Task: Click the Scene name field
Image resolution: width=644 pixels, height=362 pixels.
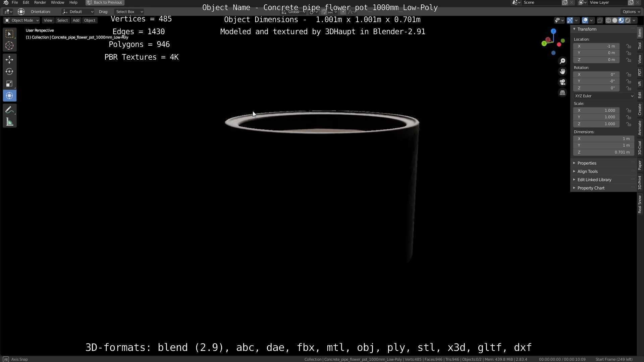Action: pyautogui.click(x=541, y=2)
